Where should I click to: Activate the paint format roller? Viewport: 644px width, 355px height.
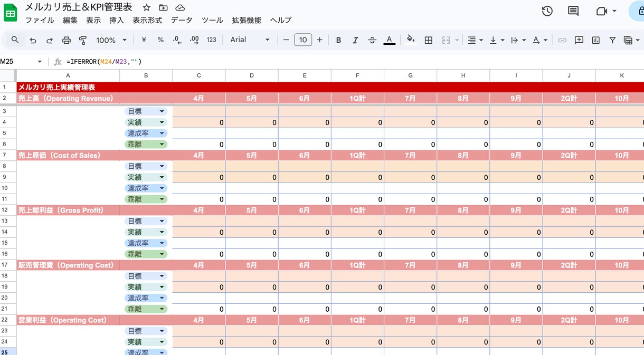[83, 40]
